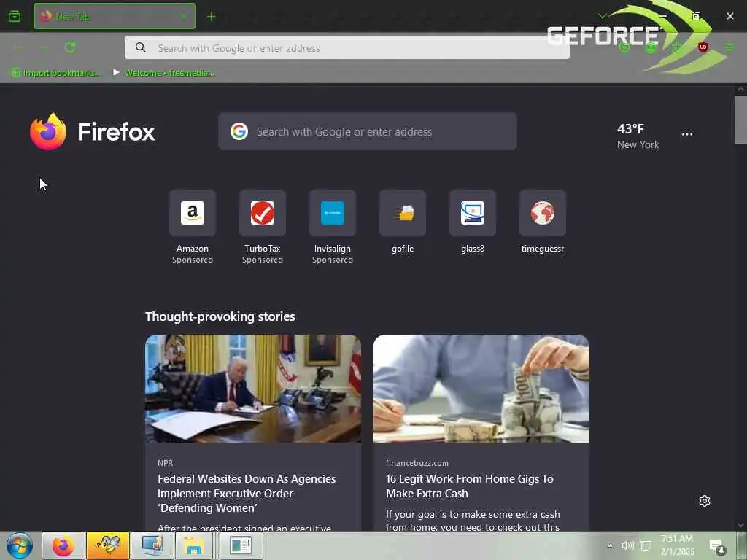Open the window-panel app taskbar icon
This screenshot has height=560, width=747.
click(x=241, y=545)
